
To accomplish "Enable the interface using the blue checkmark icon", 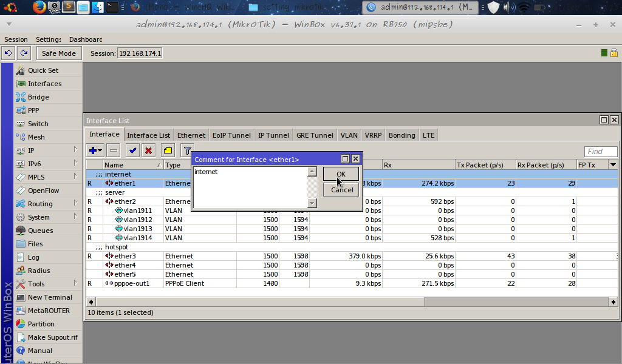I will click(x=132, y=150).
